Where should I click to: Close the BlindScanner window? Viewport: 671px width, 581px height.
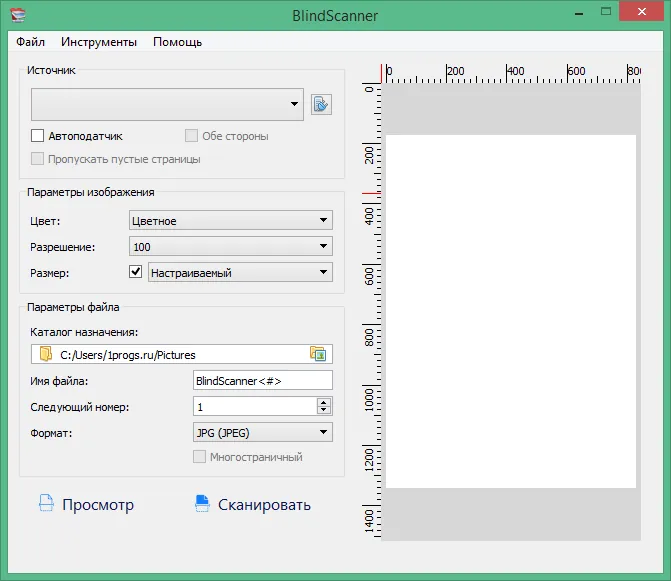coord(641,12)
